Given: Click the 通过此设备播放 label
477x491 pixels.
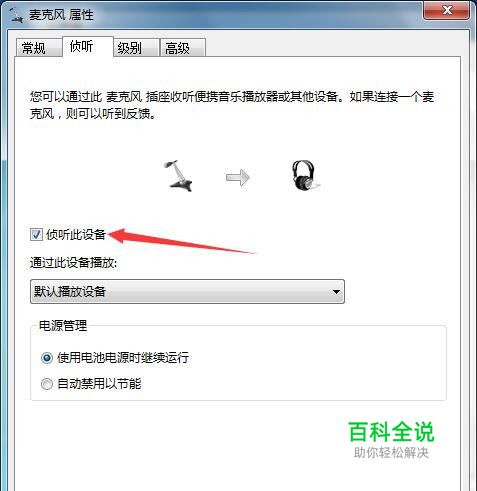Looking at the screenshot, I should (x=74, y=263).
